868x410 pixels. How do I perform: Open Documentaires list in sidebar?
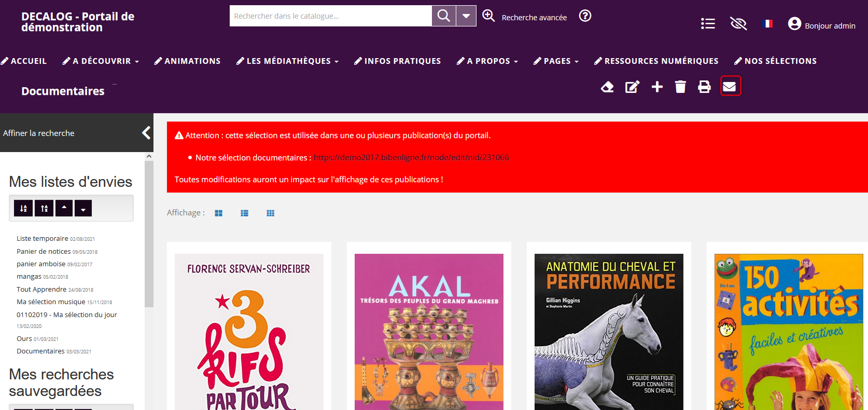[x=40, y=351]
